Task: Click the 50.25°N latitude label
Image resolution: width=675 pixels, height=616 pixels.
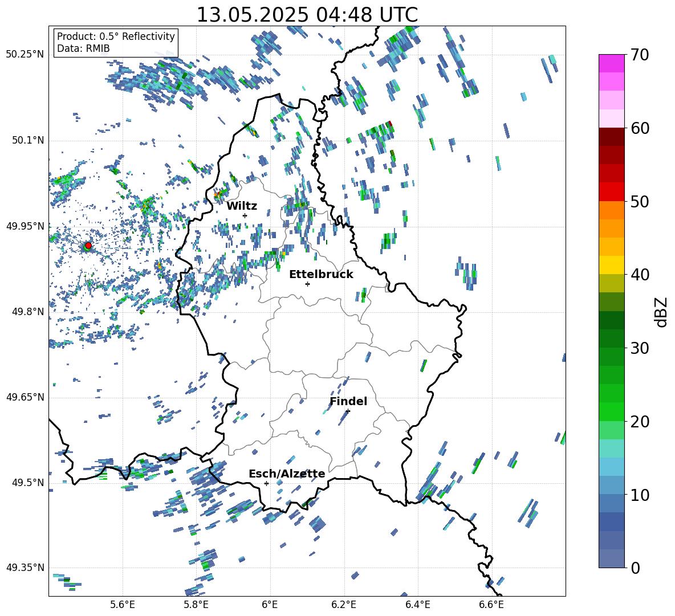Action: pyautogui.click(x=25, y=55)
